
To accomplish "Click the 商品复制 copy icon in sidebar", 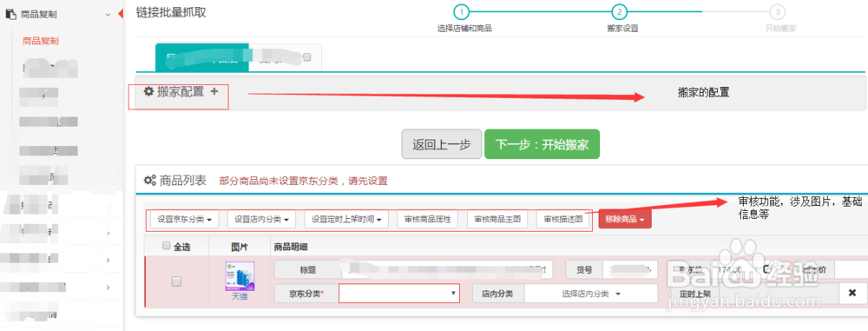I will (x=11, y=15).
